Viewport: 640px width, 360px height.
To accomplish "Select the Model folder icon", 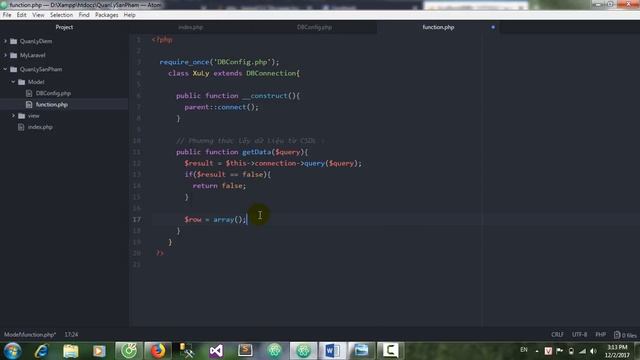I will 22,82.
